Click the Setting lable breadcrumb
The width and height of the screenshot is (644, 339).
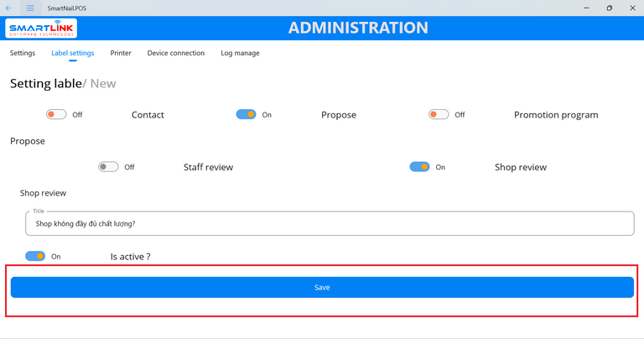(45, 83)
